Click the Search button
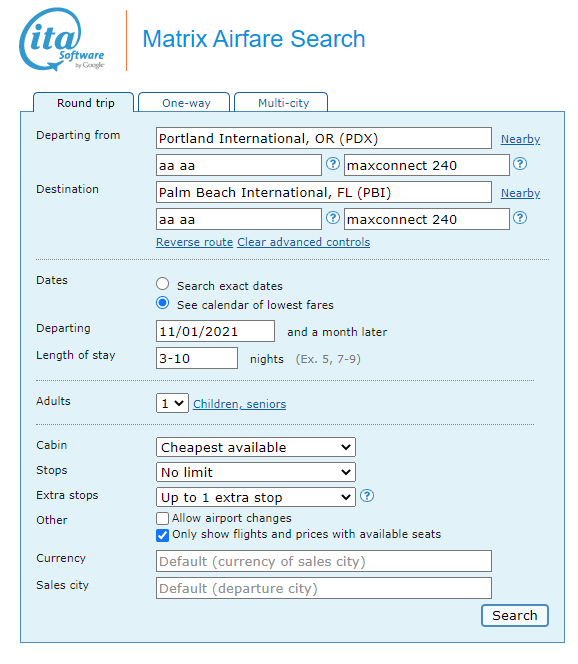Viewport: 578px width, 664px height. click(x=515, y=615)
